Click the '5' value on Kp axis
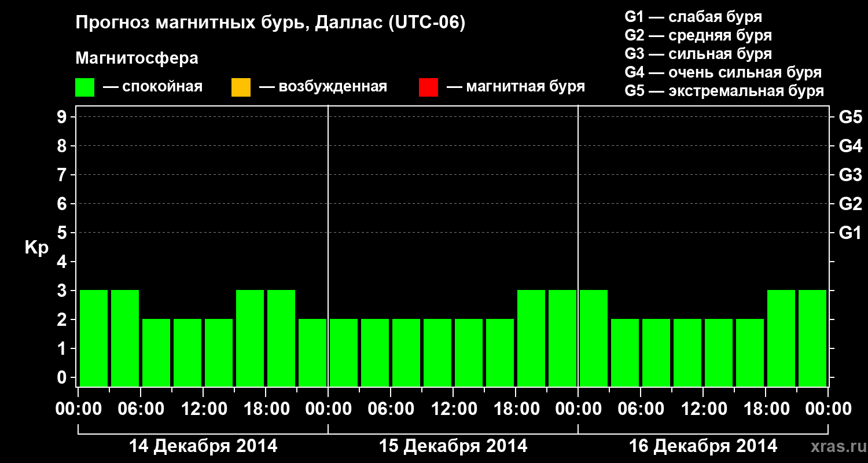This screenshot has height=463, width=868. (x=63, y=233)
